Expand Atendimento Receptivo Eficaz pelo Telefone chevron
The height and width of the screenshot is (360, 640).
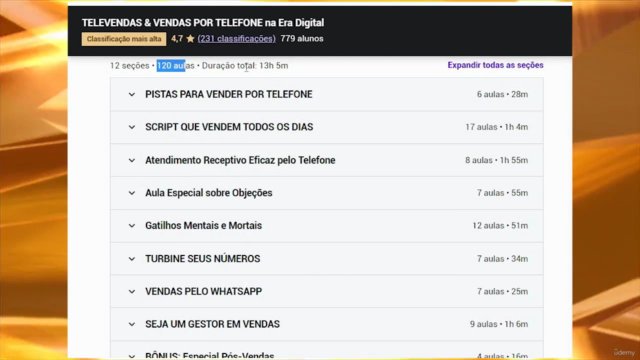pos(131,160)
